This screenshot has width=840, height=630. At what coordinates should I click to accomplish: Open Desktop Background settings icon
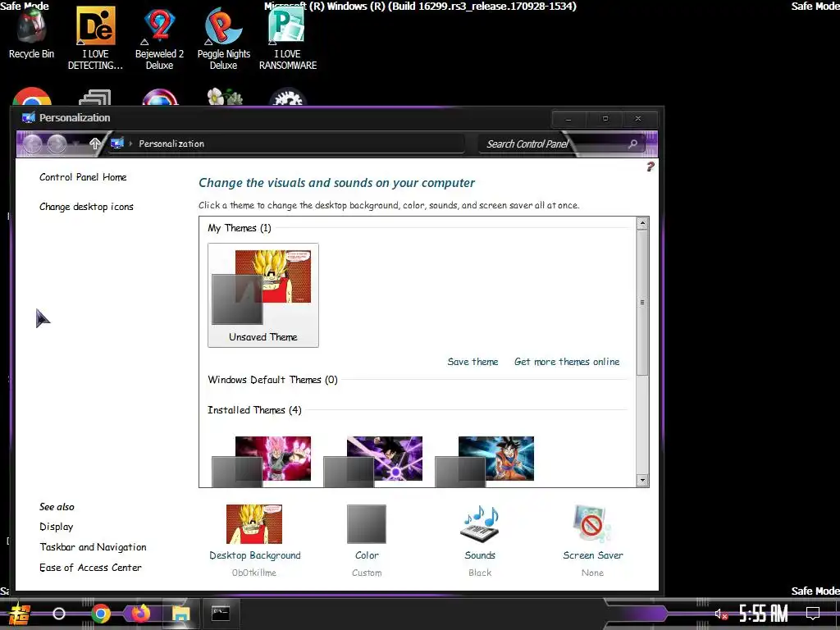click(x=254, y=524)
